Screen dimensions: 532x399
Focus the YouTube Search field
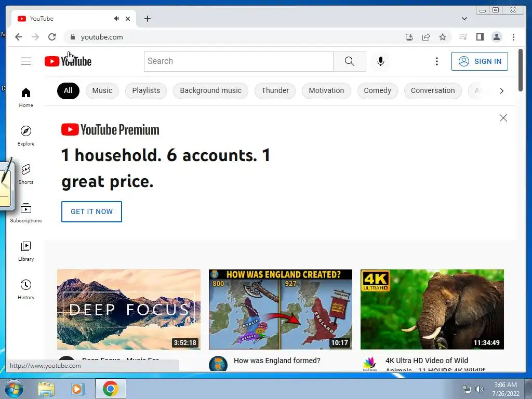click(238, 61)
